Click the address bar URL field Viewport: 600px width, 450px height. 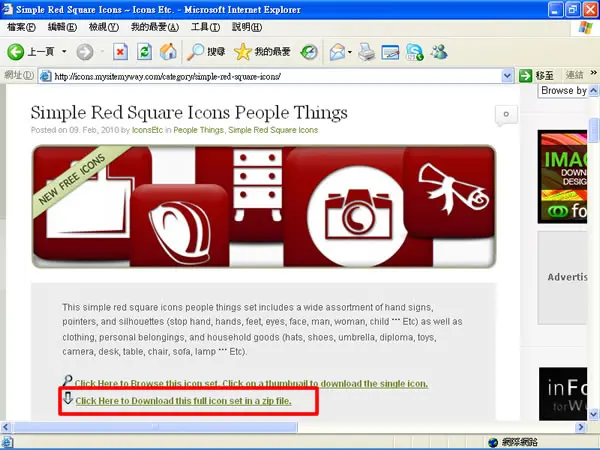277,76
